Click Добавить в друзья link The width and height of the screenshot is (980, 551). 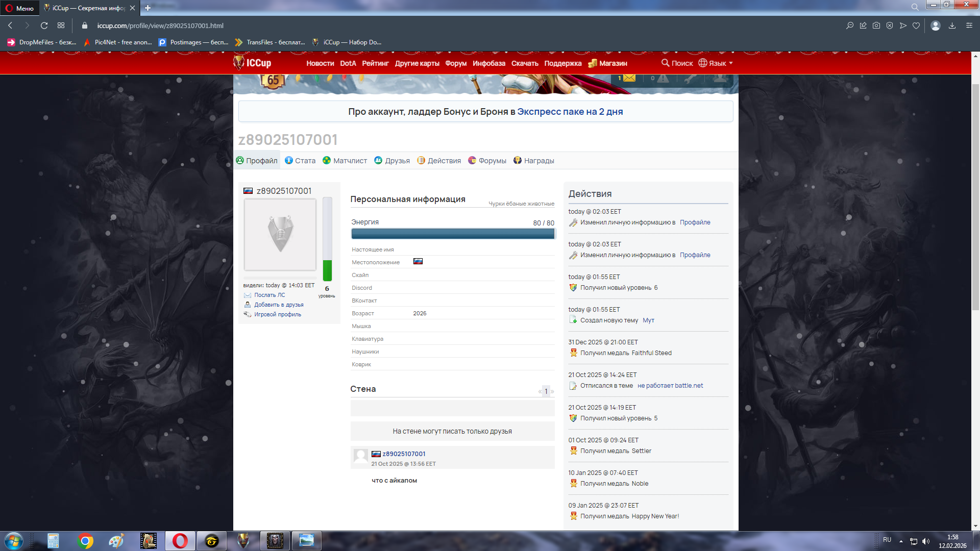click(x=279, y=305)
